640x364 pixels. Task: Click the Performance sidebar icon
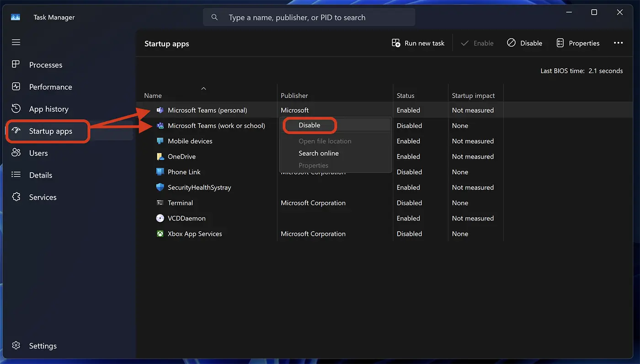pos(16,86)
